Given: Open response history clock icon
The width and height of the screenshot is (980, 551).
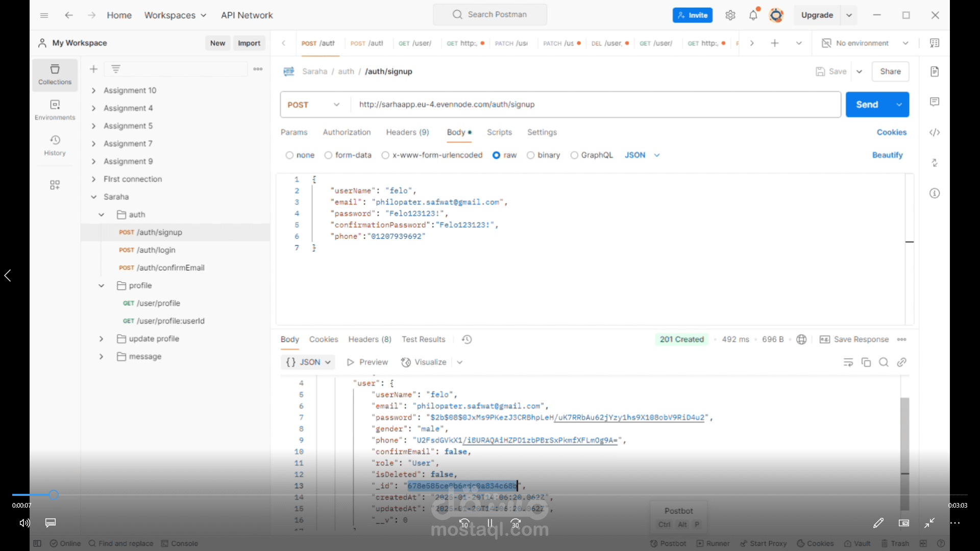Looking at the screenshot, I should [x=467, y=340].
